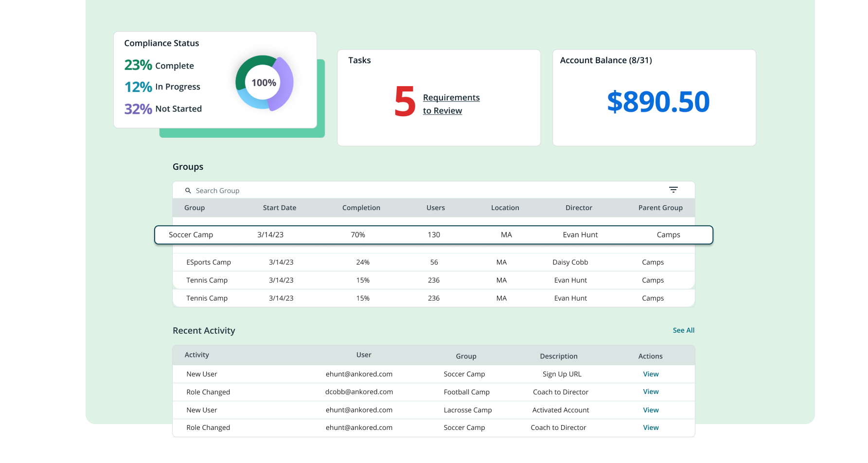Select the highlighted Soccer Camp group row
Image resolution: width=868 pixels, height=463 pixels.
point(433,235)
